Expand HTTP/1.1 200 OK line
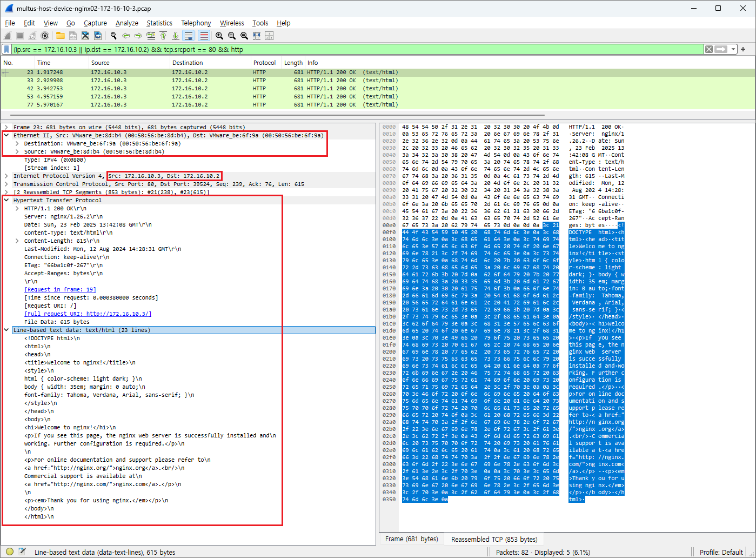This screenshot has height=558, width=756. pyautogui.click(x=17, y=209)
